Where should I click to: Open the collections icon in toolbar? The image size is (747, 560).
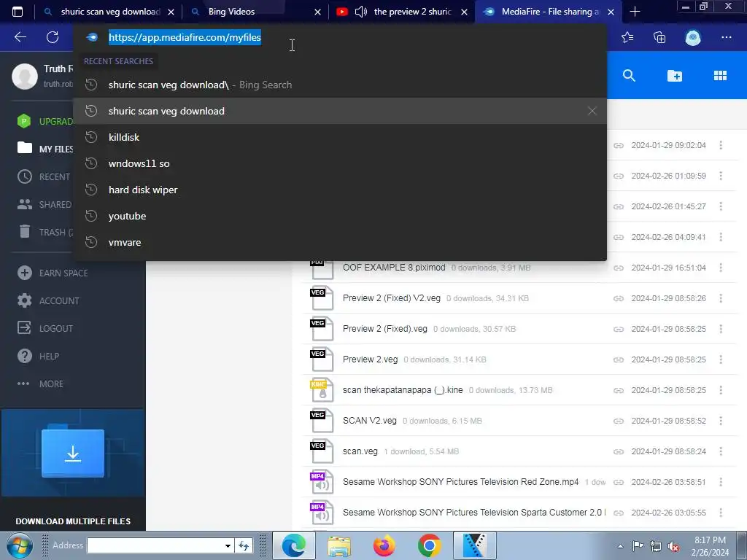pos(659,37)
